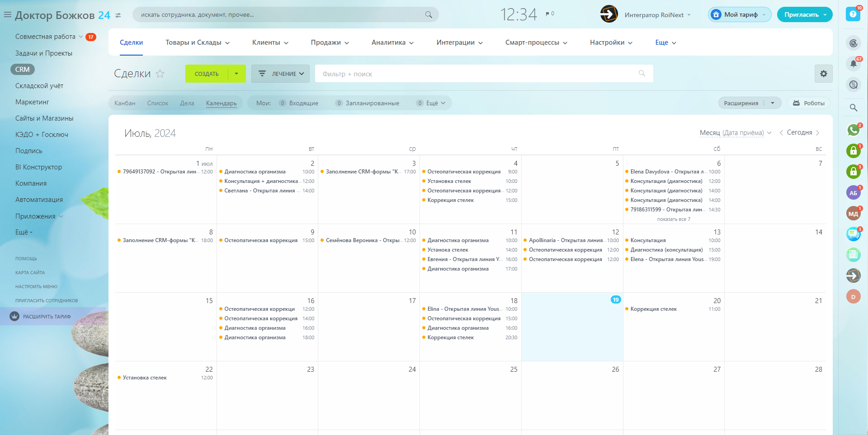Viewport: 868px width, 435px height.
Task: Click the показать все 7 link
Action: tap(673, 219)
